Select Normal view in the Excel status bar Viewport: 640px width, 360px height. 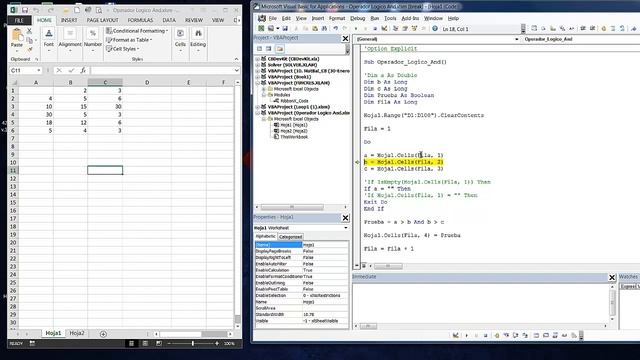pyautogui.click(x=131, y=344)
